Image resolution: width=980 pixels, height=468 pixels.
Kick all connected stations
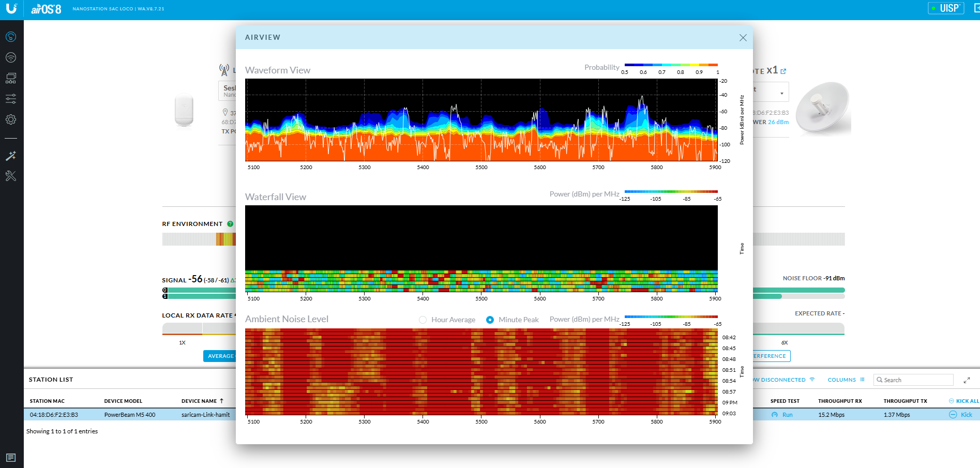tap(963, 401)
